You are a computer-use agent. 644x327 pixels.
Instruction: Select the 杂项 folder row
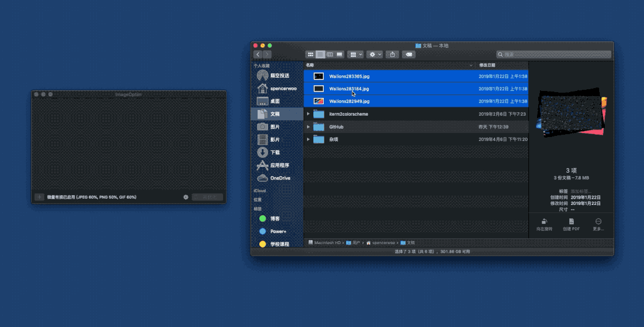416,139
